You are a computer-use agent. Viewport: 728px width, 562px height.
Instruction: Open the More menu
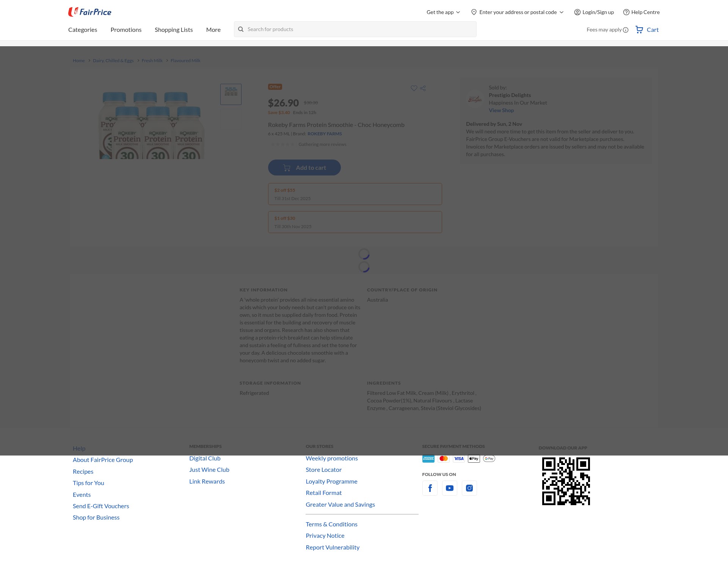[x=213, y=30]
